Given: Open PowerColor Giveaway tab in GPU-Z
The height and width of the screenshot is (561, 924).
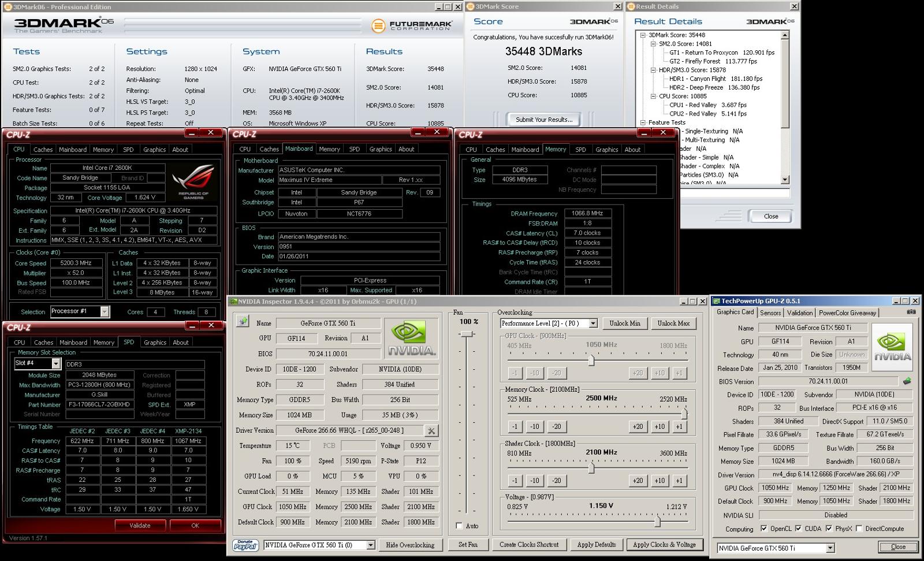Looking at the screenshot, I should (847, 313).
